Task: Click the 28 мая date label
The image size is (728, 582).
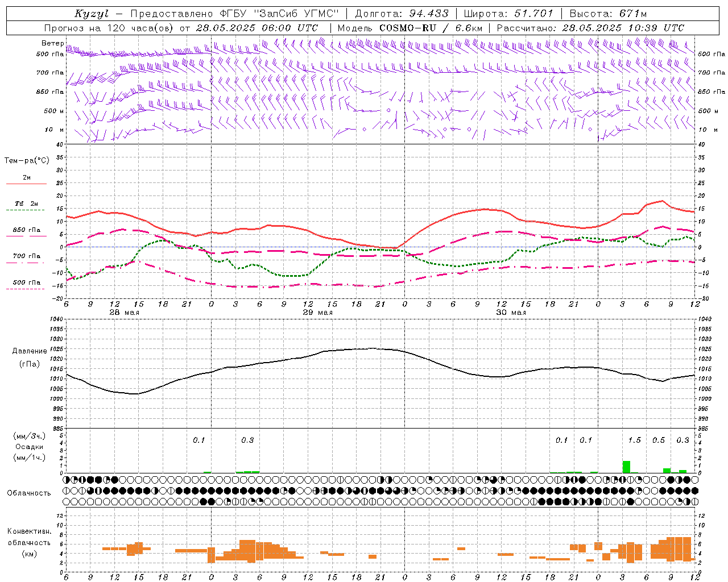Action: [125, 313]
